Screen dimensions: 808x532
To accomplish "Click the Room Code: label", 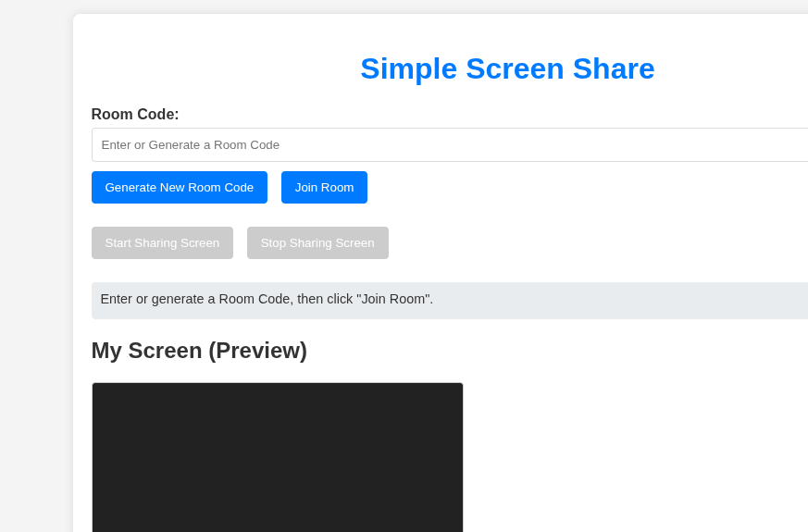I will [135, 115].
